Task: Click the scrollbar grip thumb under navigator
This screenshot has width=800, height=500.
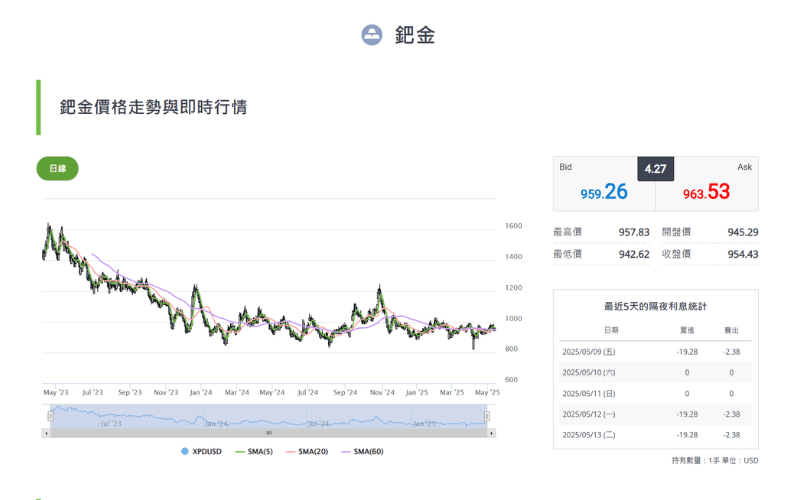Action: coord(269,433)
